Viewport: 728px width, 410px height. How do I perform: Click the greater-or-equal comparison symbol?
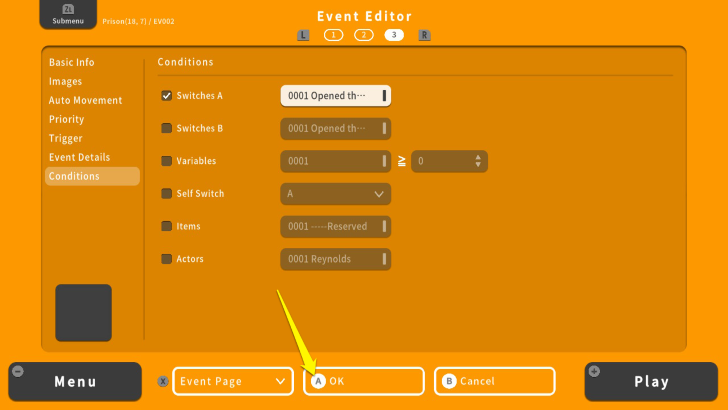(x=402, y=161)
